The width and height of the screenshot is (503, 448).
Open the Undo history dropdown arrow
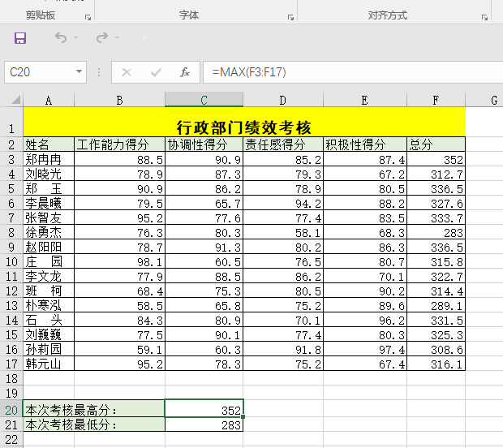(76, 38)
